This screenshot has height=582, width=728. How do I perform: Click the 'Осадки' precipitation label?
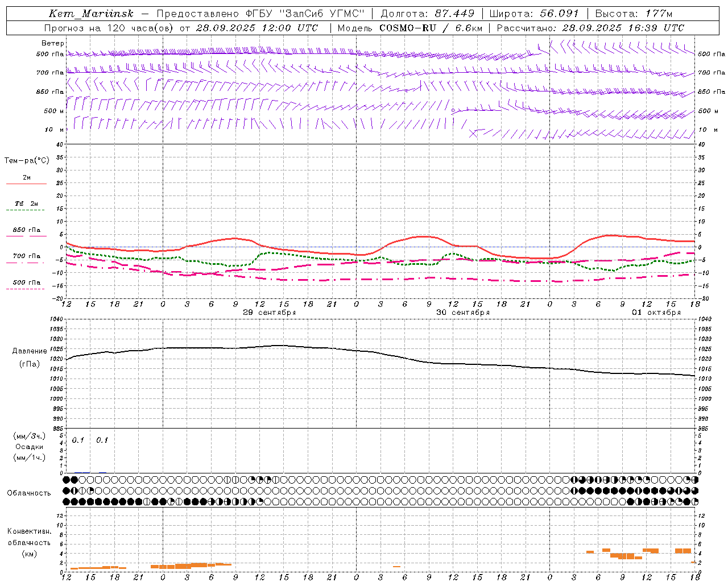(29, 447)
